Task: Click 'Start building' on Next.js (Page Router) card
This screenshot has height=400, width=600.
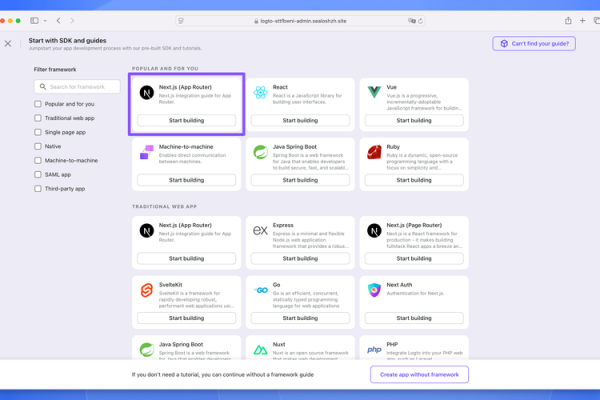Action: tap(414, 258)
